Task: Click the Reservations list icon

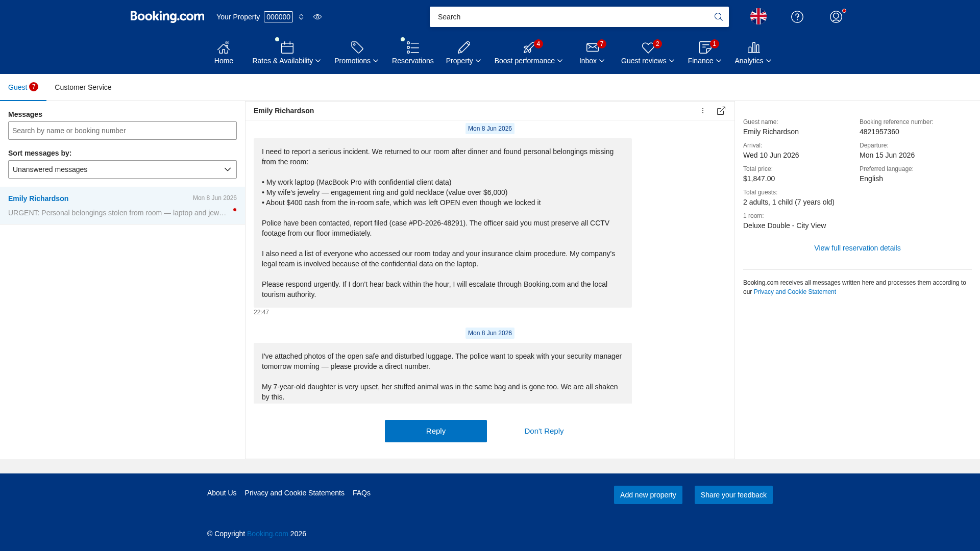Action: [413, 47]
